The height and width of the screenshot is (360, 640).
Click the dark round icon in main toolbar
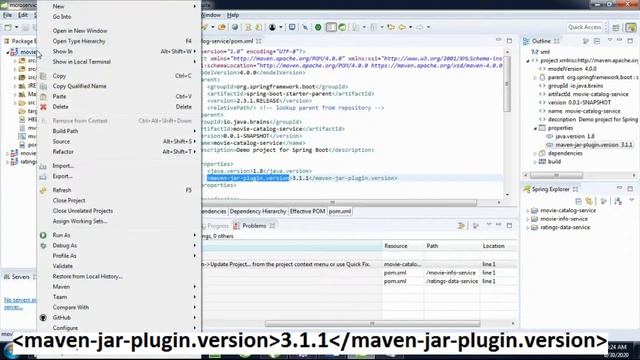click(272, 27)
